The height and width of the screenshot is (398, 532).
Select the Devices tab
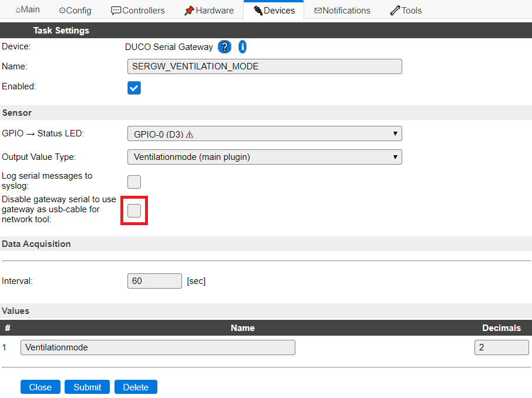(274, 11)
